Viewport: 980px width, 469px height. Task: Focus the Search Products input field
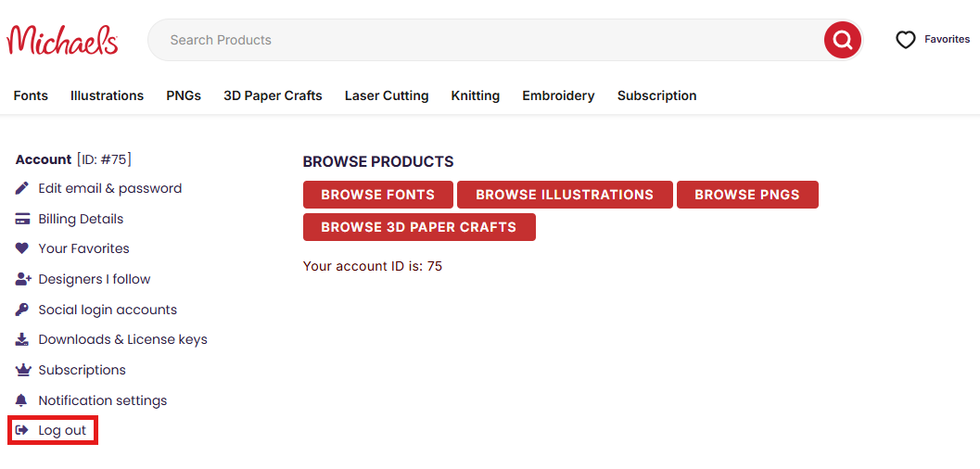(x=482, y=40)
